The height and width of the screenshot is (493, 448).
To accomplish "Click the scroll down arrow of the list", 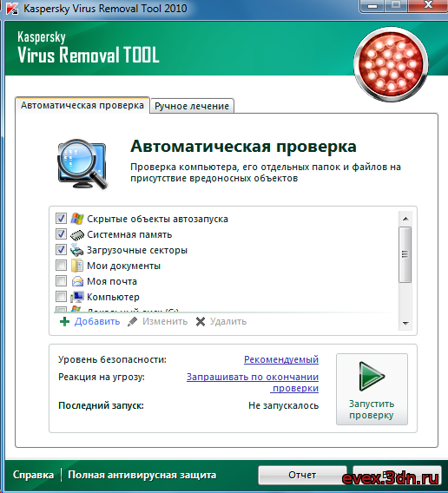I will pyautogui.click(x=405, y=324).
